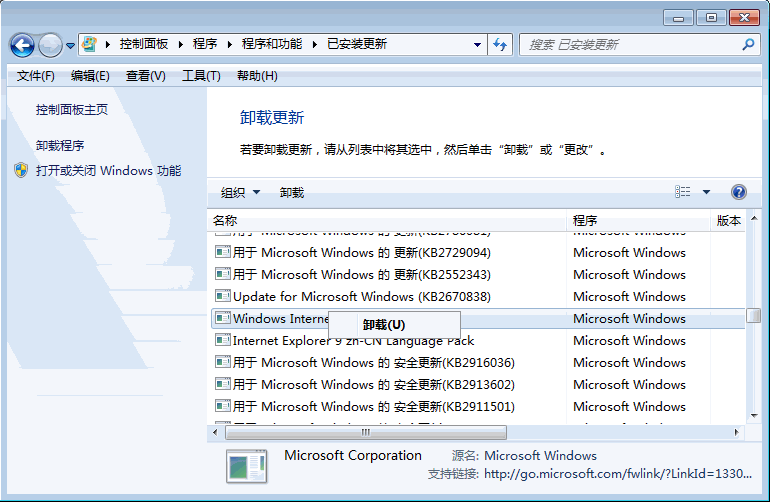
Task: Open the go.microsoft.com support link
Action: click(x=618, y=474)
